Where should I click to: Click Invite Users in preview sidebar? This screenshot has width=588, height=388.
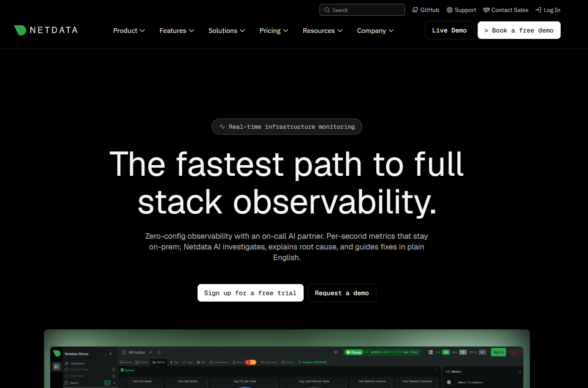coord(74,376)
